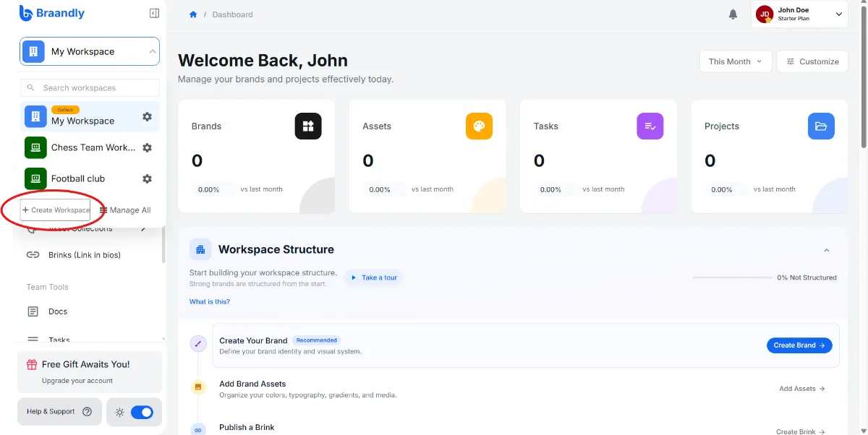This screenshot has width=868, height=435.
Task: Click the Add Brand Assets step icon
Action: (198, 387)
